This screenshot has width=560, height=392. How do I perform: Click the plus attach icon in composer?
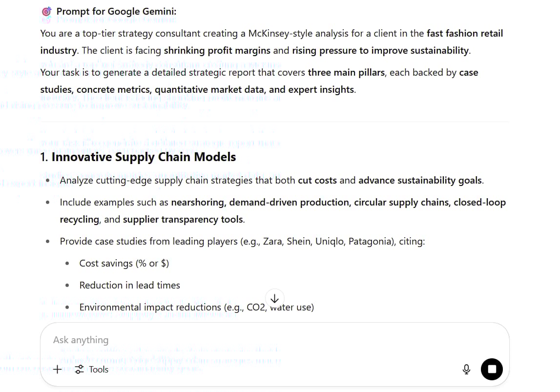(x=57, y=369)
